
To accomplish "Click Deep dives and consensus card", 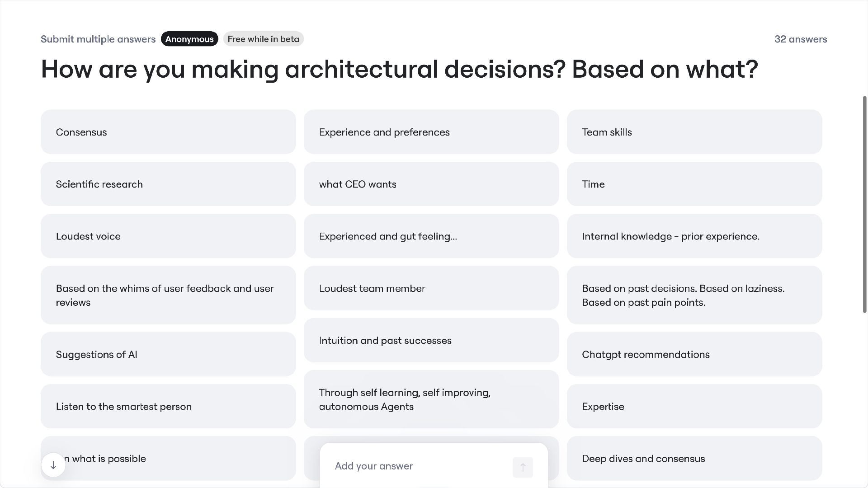I will (x=694, y=458).
